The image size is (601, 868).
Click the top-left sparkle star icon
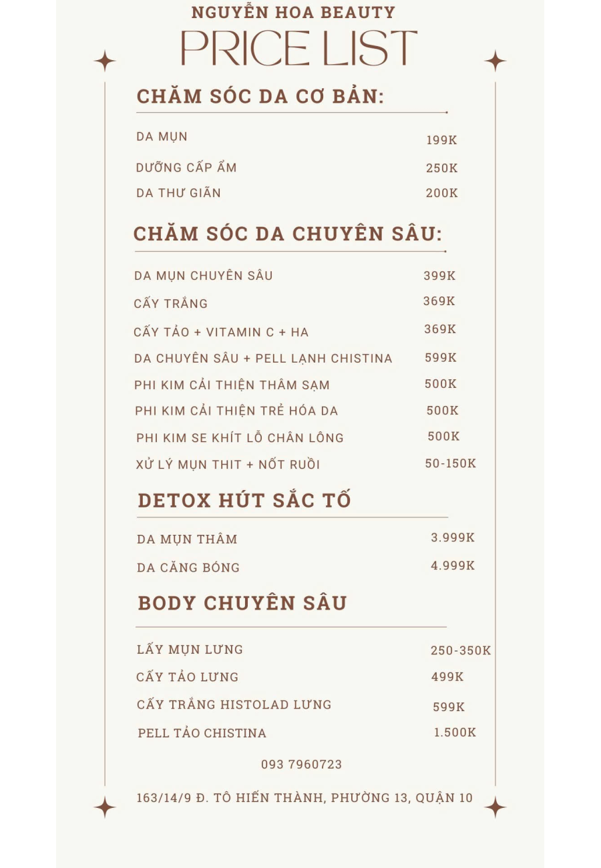click(x=105, y=61)
